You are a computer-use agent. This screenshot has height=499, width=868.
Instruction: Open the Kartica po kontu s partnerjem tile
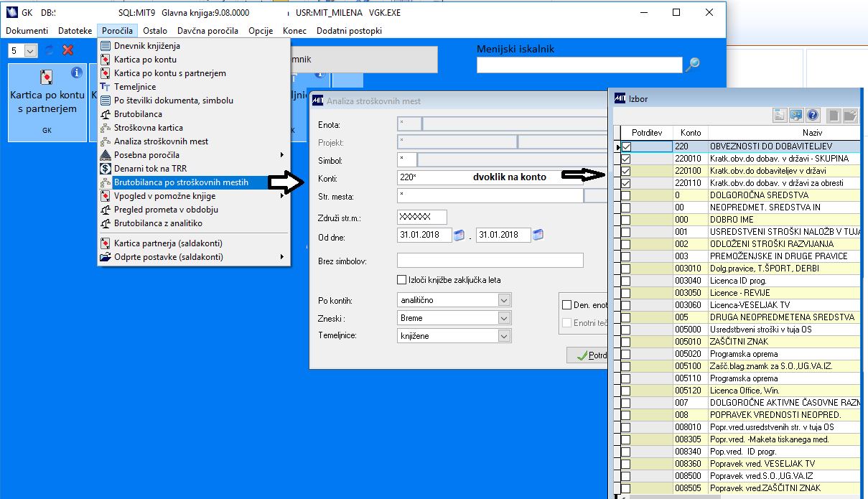47,103
